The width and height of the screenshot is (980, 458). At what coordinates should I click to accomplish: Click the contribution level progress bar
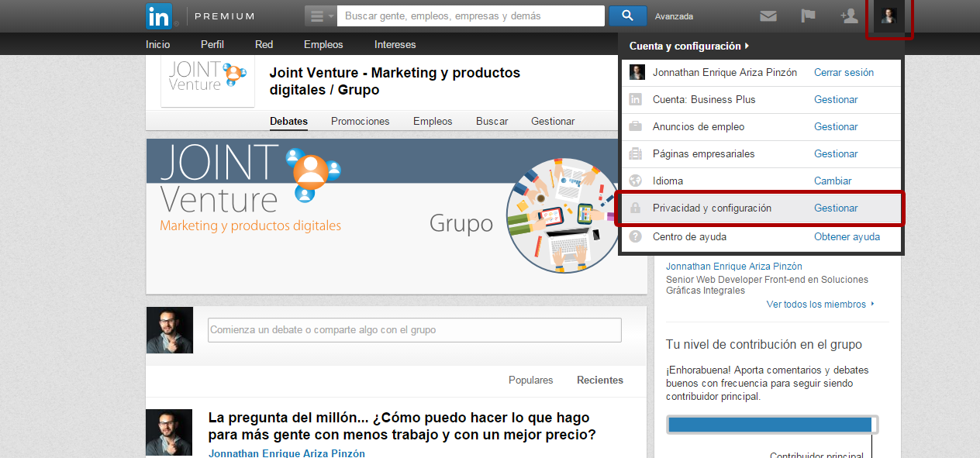[x=772, y=425]
